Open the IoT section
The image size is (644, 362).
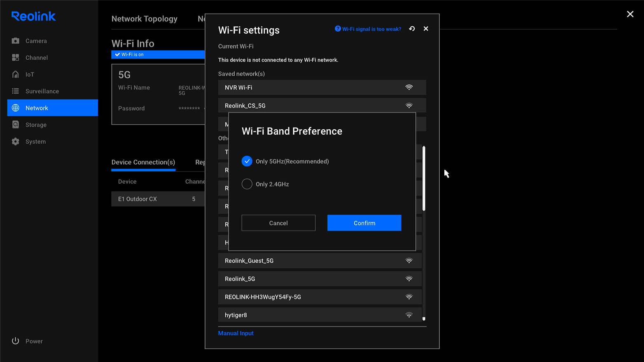point(30,75)
